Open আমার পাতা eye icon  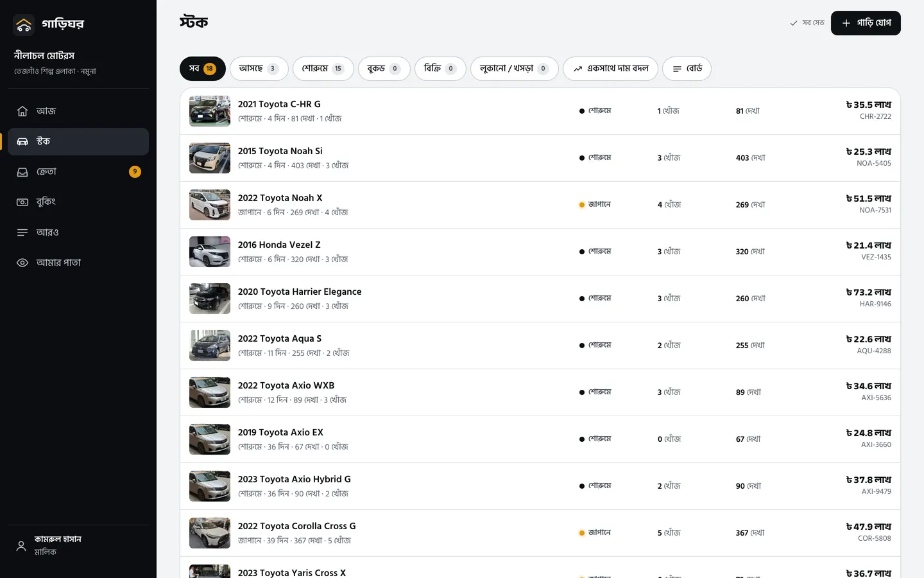(22, 263)
